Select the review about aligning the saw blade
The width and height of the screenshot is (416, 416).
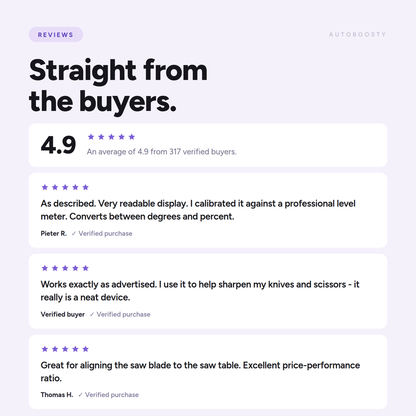[x=208, y=372]
